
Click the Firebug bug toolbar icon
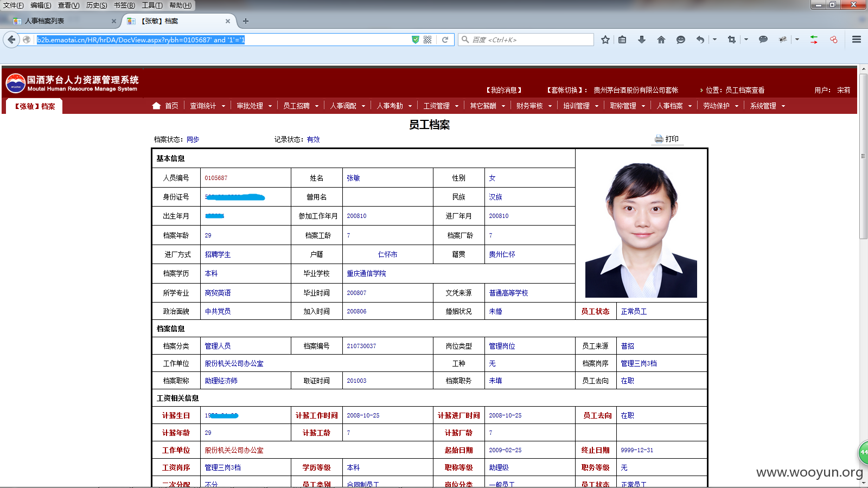pyautogui.click(x=783, y=40)
